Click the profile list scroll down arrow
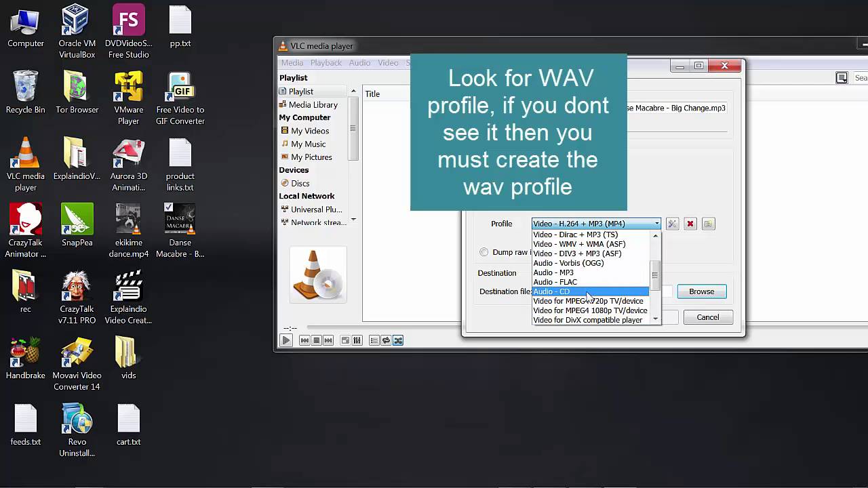 tap(655, 319)
